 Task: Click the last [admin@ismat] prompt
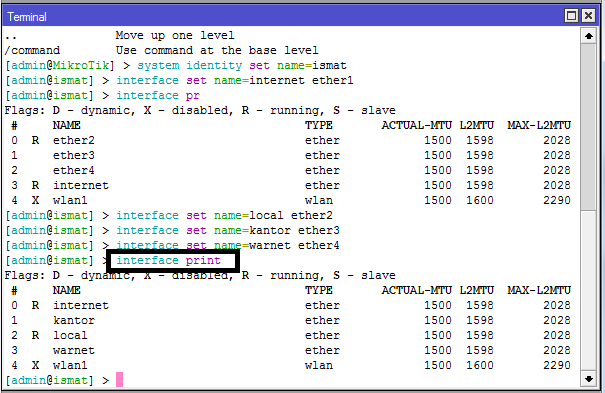[49, 380]
